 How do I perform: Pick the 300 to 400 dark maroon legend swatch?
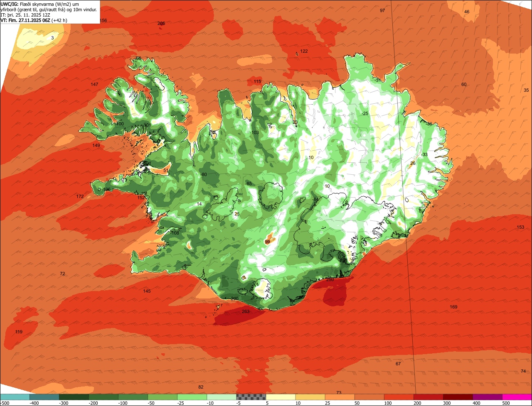click(458, 397)
